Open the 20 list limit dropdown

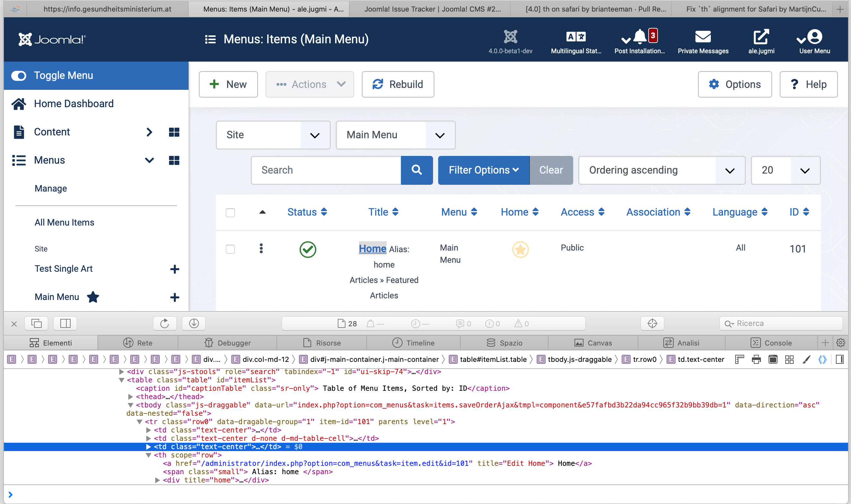[786, 170]
